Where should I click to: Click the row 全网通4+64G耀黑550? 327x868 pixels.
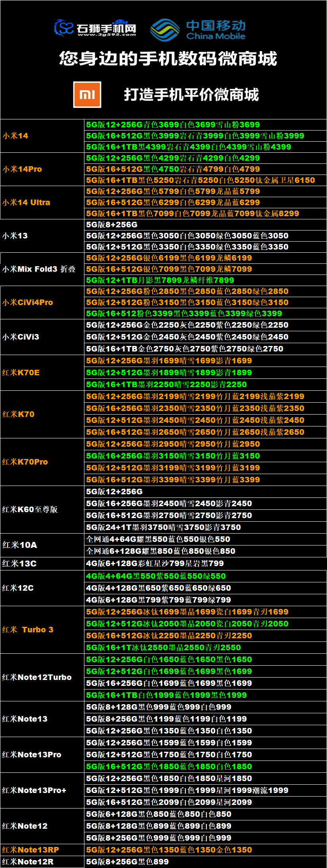(206, 539)
